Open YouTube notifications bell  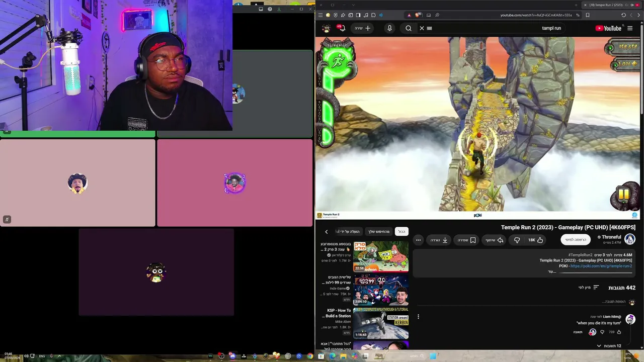click(x=342, y=28)
